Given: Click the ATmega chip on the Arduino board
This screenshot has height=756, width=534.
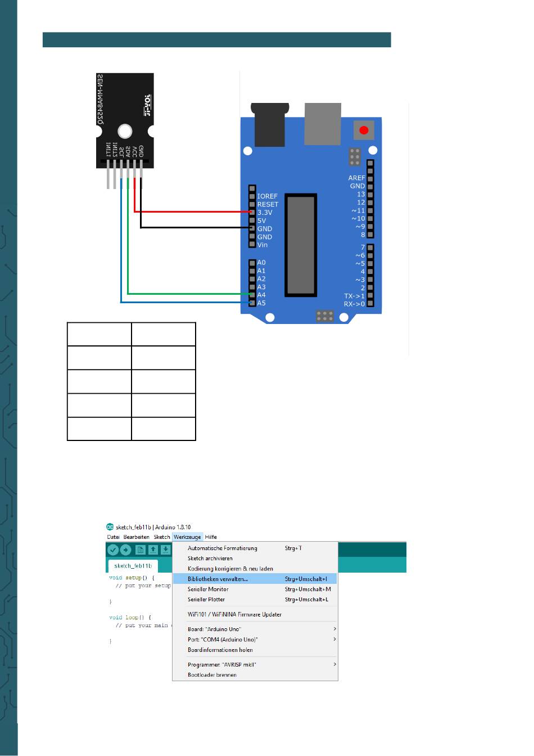Looking at the screenshot, I should tap(301, 245).
